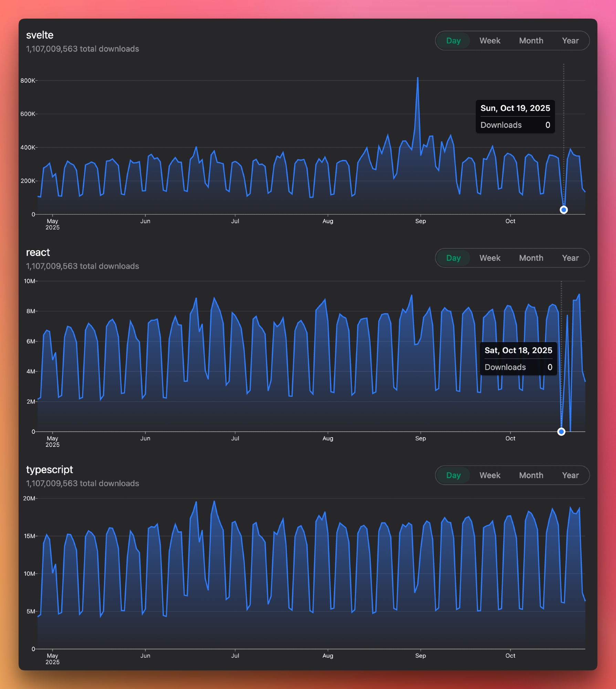This screenshot has width=616, height=689.
Task: Click the highlighted data point in svelte chart
Action: (x=564, y=210)
